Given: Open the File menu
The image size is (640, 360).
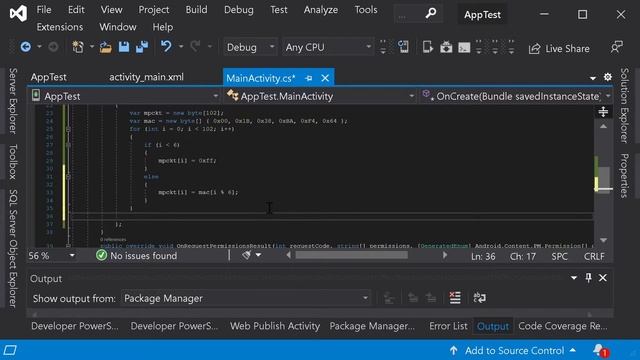Looking at the screenshot, I should point(44,10).
